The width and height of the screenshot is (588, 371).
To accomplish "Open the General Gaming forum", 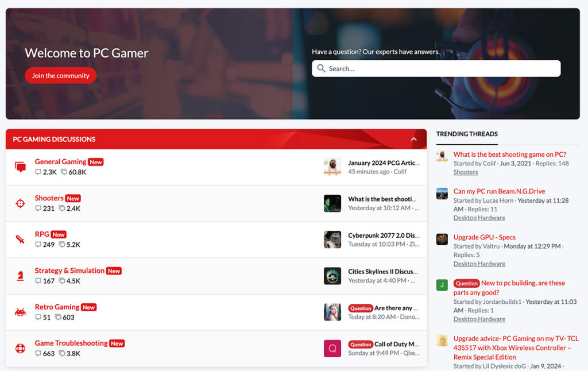I will [x=61, y=162].
